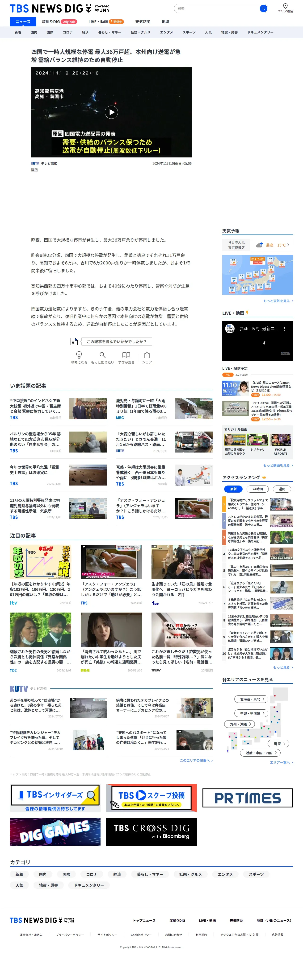Click the article feedback document icon
303x980 pixels.
coord(74,341)
